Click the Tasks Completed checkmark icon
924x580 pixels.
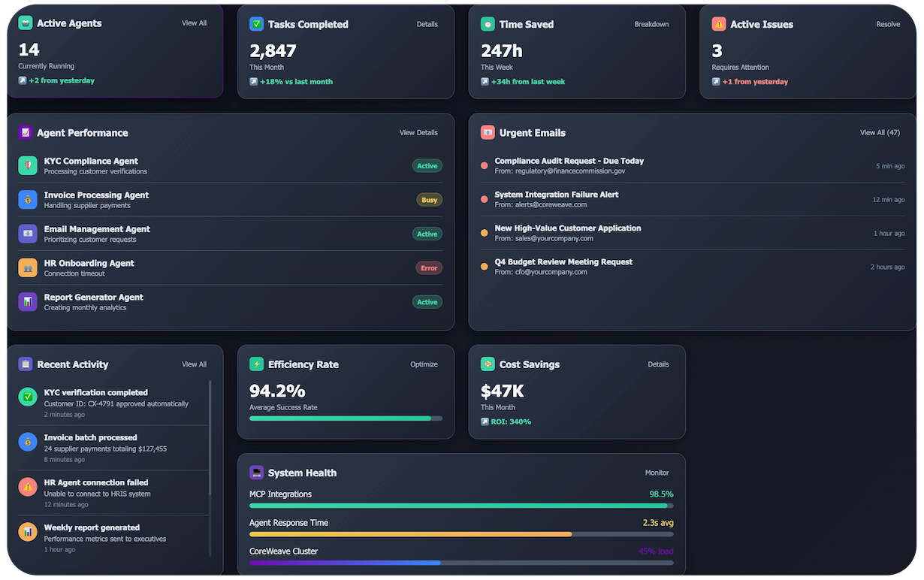click(x=255, y=24)
